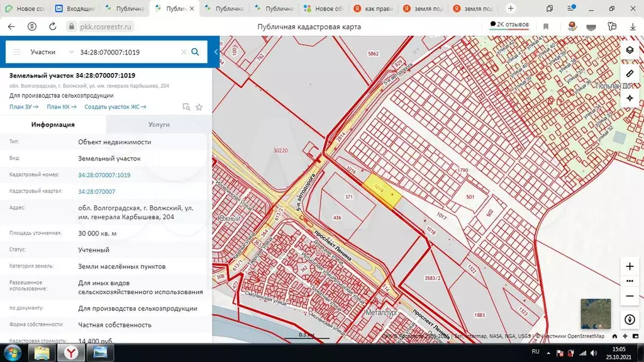
Task: Open browser extensions puzzle icon
Action: pyautogui.click(x=612, y=26)
